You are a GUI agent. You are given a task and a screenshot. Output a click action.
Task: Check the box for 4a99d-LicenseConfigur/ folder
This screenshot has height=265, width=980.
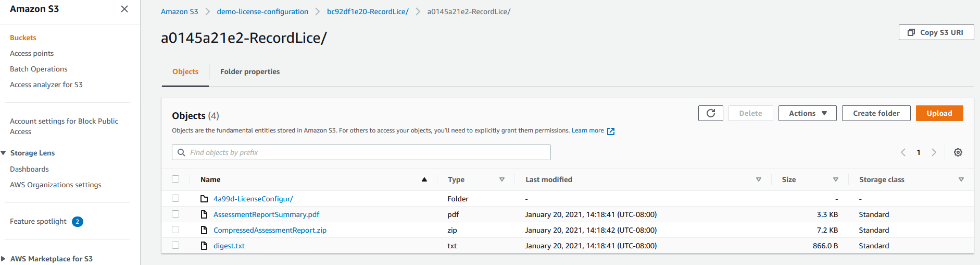point(175,198)
